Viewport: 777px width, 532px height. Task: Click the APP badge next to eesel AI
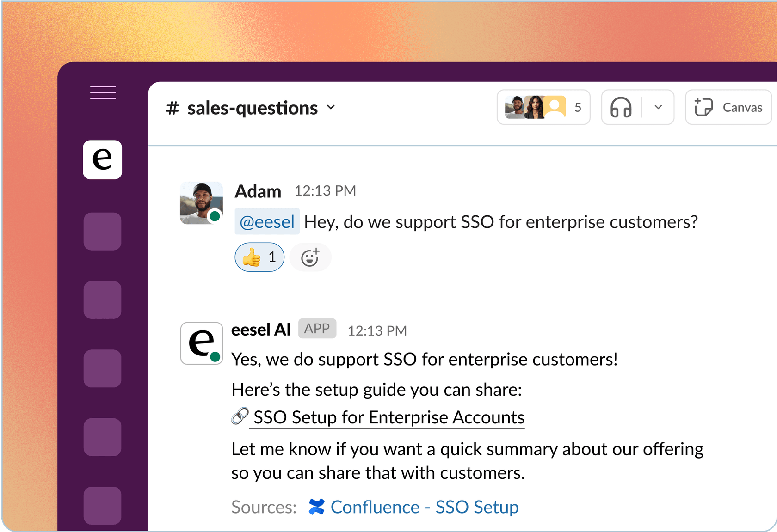[x=317, y=329]
